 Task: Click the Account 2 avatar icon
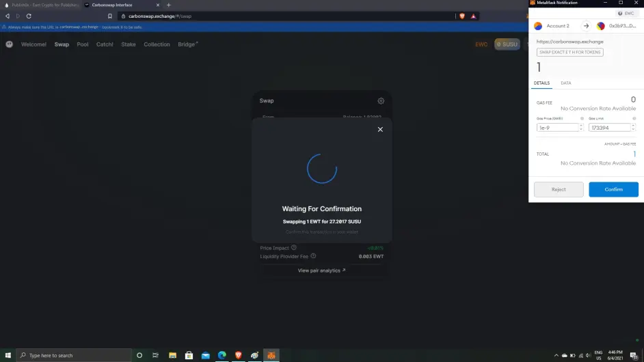(537, 26)
